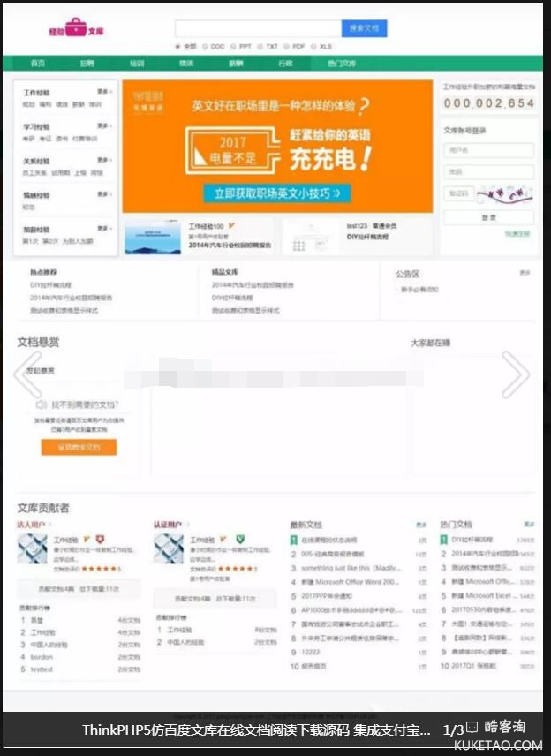Open 'something just like this' in 最新文档
The image size is (551, 756).
(351, 569)
